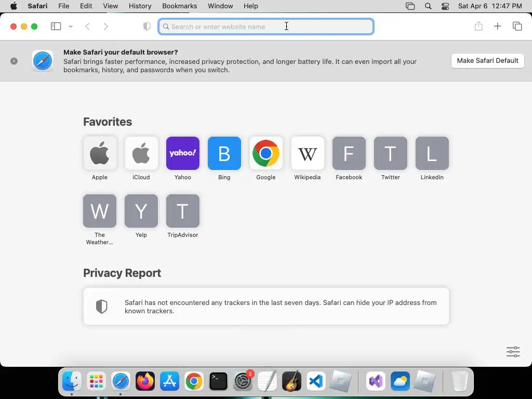Open Finder from the Dock

[x=72, y=381]
